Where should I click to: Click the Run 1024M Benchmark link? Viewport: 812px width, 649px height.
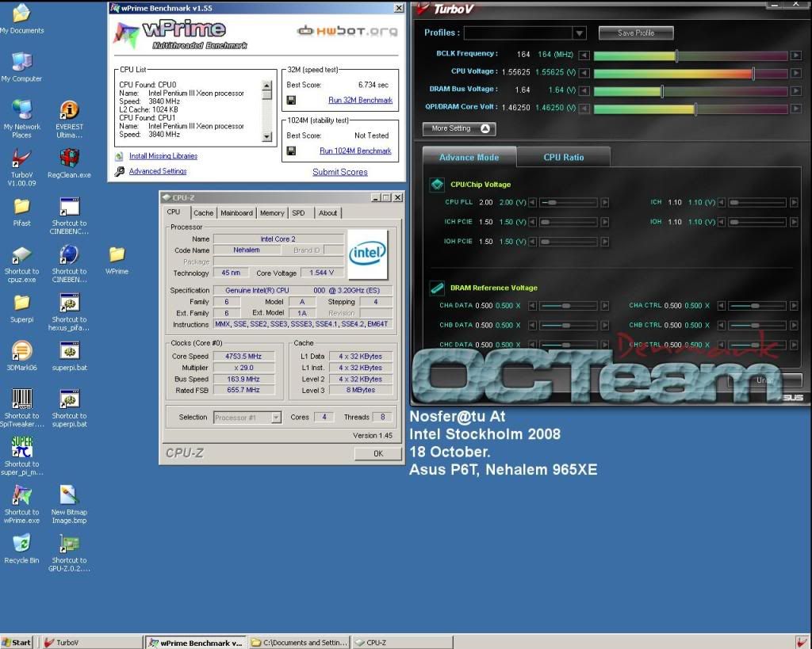[355, 151]
